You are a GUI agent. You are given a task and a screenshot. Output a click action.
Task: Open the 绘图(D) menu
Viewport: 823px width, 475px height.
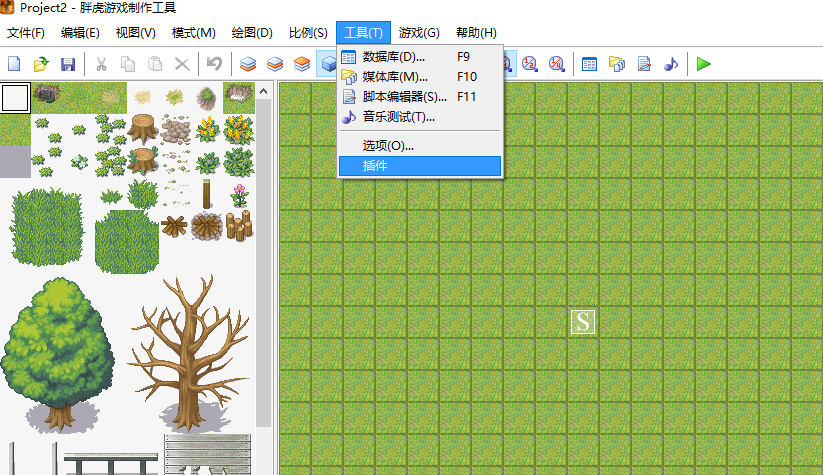(252, 33)
